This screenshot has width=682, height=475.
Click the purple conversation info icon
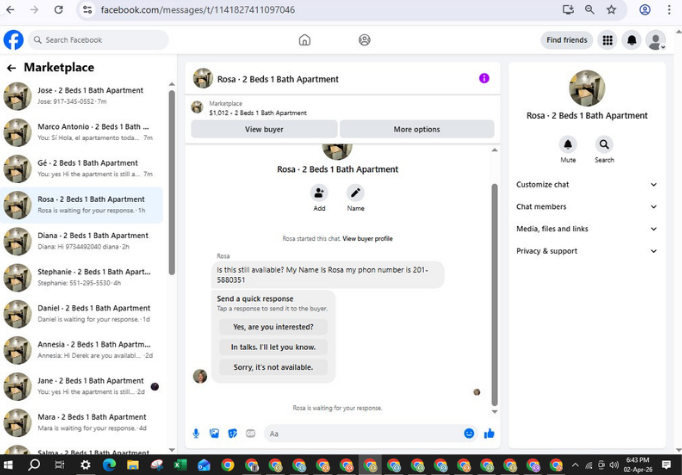point(484,78)
